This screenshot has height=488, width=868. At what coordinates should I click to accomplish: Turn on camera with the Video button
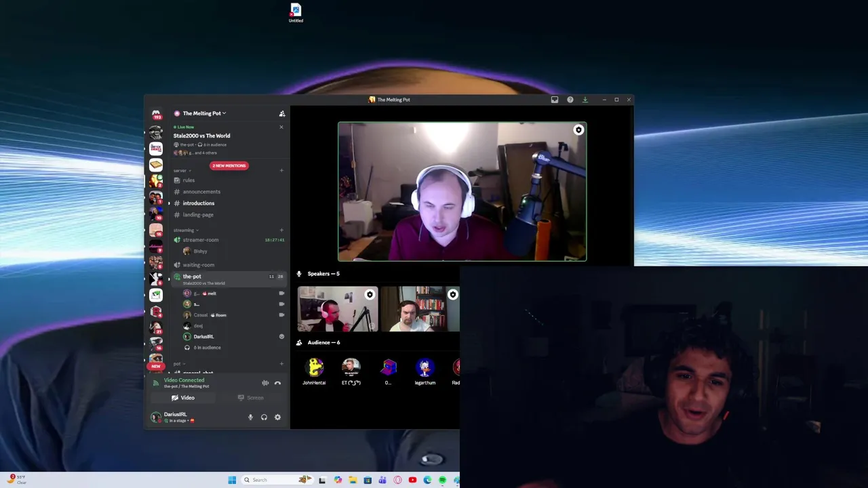[x=183, y=398]
